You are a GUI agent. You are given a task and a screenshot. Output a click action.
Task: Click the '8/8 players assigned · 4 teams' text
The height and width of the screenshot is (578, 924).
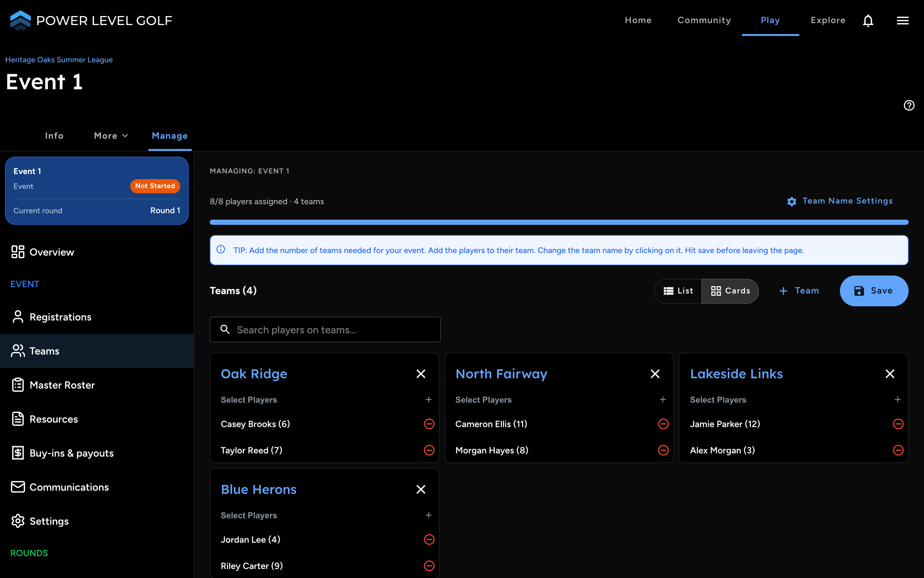(x=267, y=201)
